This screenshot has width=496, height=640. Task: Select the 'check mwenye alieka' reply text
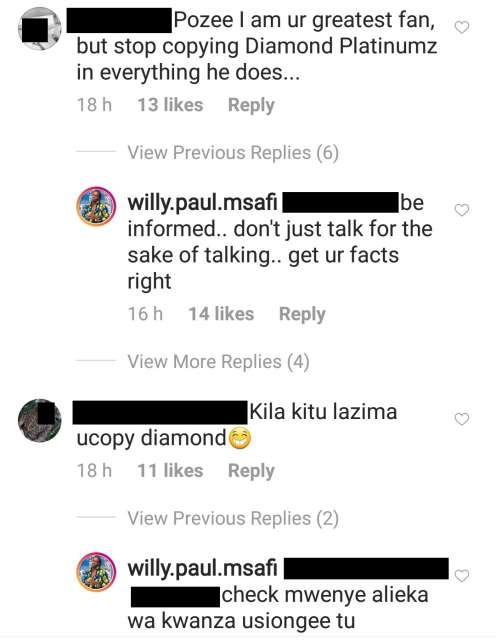(278, 608)
